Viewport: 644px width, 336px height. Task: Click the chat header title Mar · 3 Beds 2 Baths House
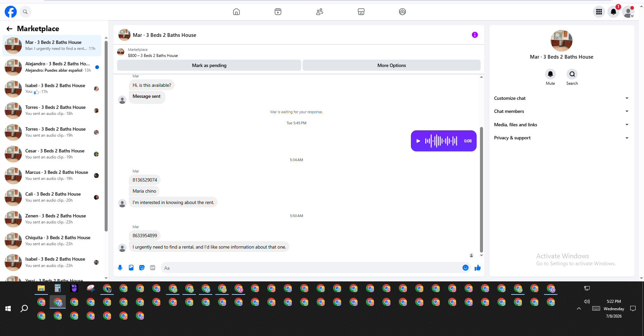(x=164, y=35)
